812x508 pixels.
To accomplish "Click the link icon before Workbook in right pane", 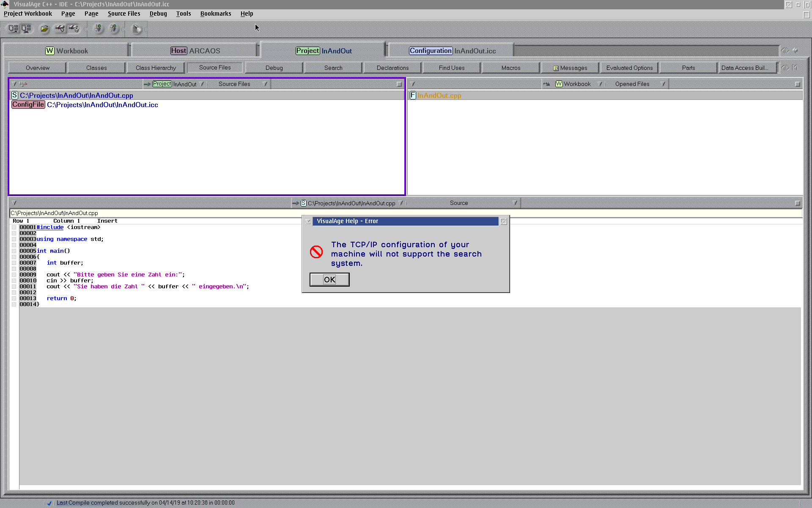I will [546, 84].
